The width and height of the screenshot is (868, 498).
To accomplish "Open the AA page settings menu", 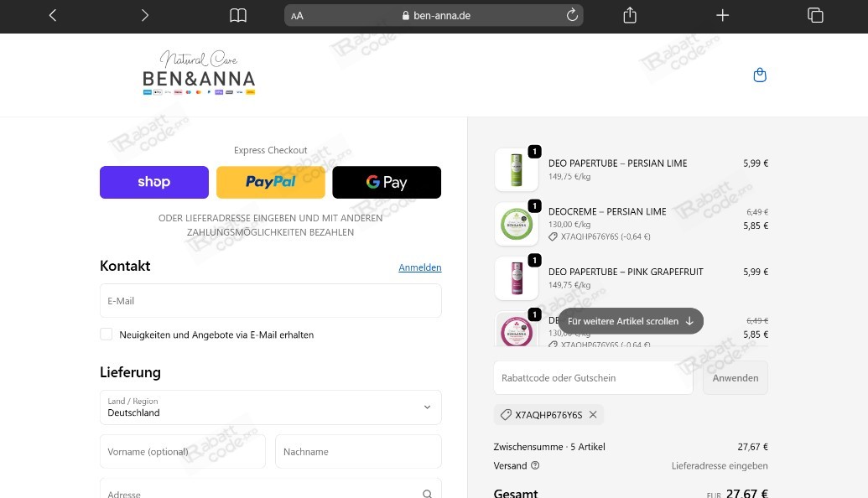I will pos(297,15).
